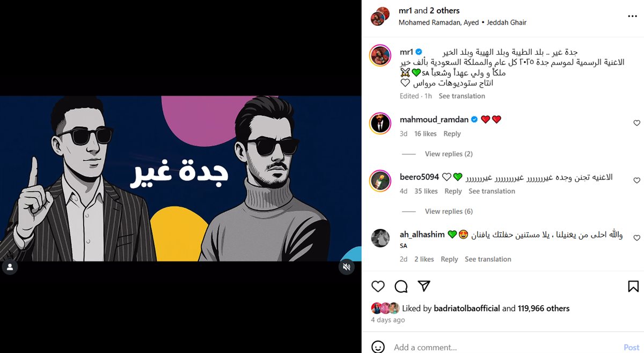The height and width of the screenshot is (353, 644).
Task: Share the post via paper plane icon
Action: pos(424,286)
